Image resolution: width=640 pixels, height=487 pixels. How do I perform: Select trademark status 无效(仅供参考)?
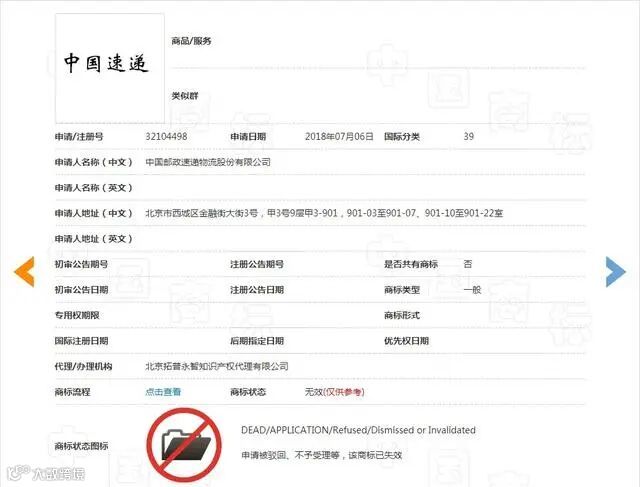tap(334, 392)
